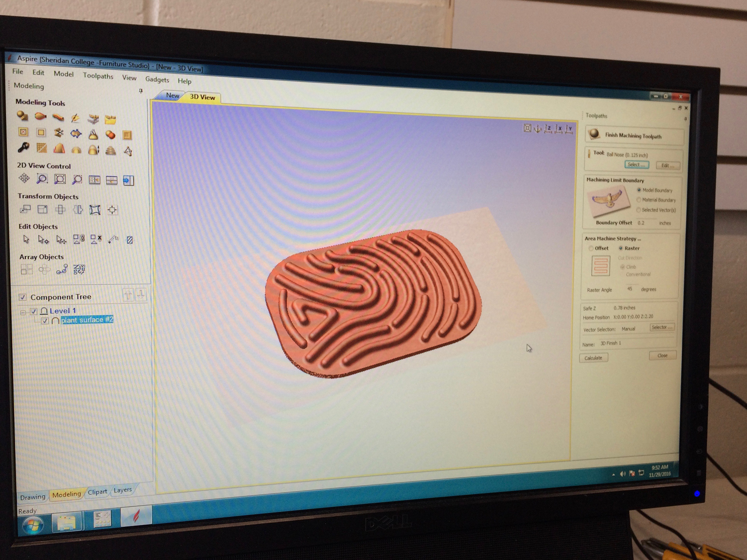The width and height of the screenshot is (747, 560).
Task: Click the Mirror objects transform icon
Action: (x=78, y=210)
